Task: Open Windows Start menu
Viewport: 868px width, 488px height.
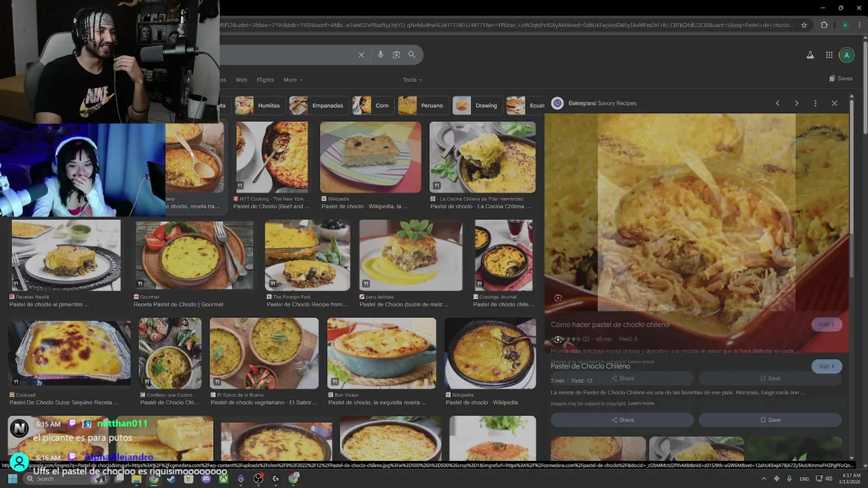Action: pyautogui.click(x=12, y=479)
